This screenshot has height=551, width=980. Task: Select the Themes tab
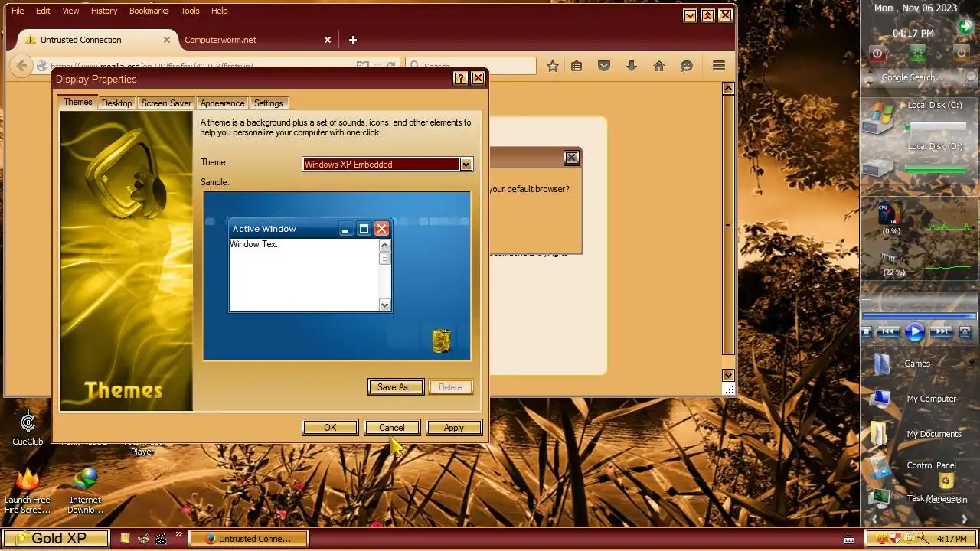(x=77, y=102)
